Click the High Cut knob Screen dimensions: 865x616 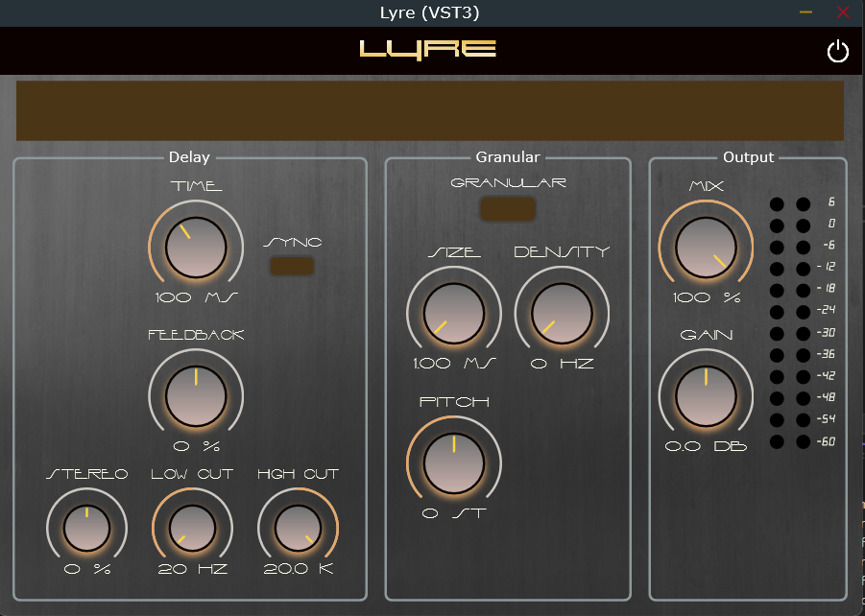pyautogui.click(x=298, y=529)
